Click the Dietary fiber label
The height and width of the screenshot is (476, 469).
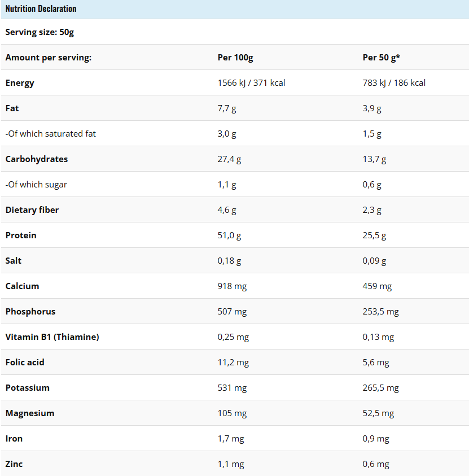pyautogui.click(x=32, y=210)
